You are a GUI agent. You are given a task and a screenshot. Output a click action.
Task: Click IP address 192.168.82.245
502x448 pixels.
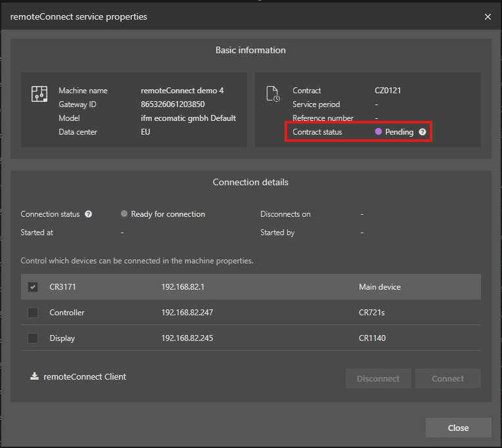click(187, 338)
